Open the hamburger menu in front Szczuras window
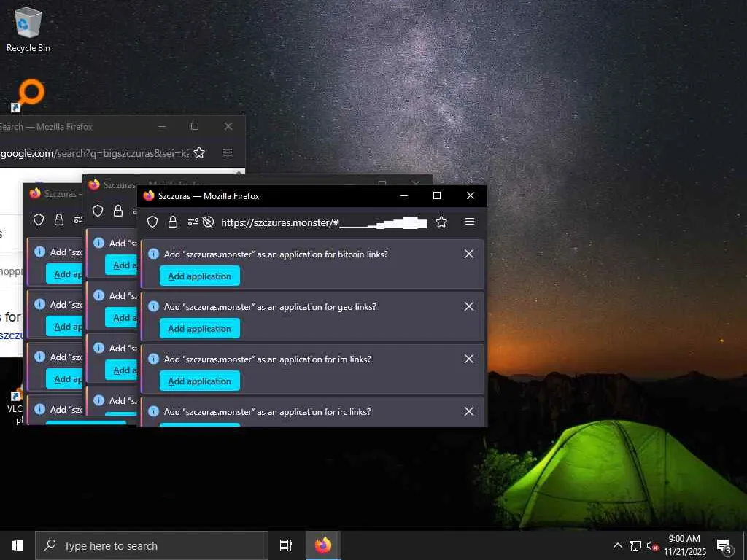Image resolution: width=747 pixels, height=560 pixels. pyautogui.click(x=470, y=222)
